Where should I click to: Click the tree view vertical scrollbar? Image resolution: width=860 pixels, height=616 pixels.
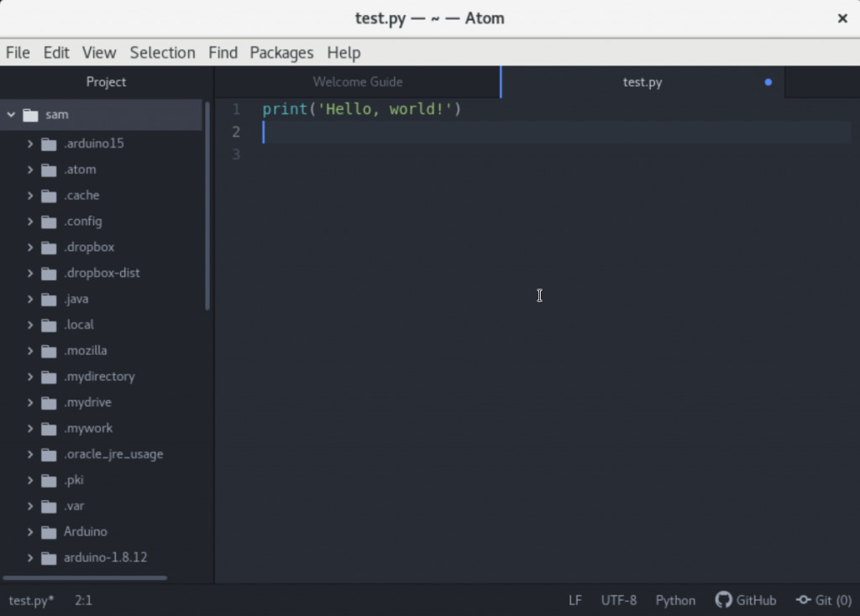click(207, 206)
